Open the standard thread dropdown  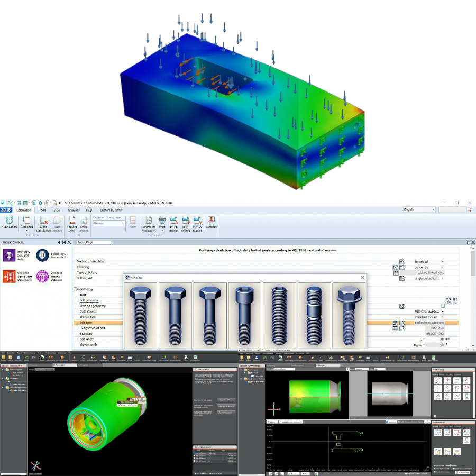click(x=429, y=317)
